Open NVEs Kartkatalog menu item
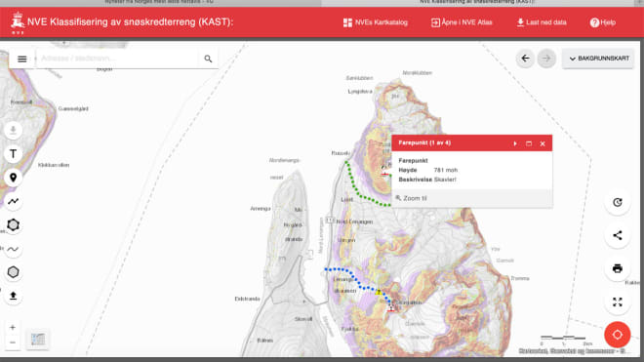644x362 pixels. (376, 22)
